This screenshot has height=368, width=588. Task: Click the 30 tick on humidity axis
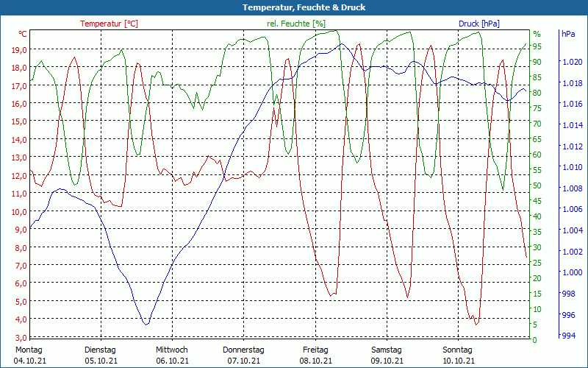point(537,247)
